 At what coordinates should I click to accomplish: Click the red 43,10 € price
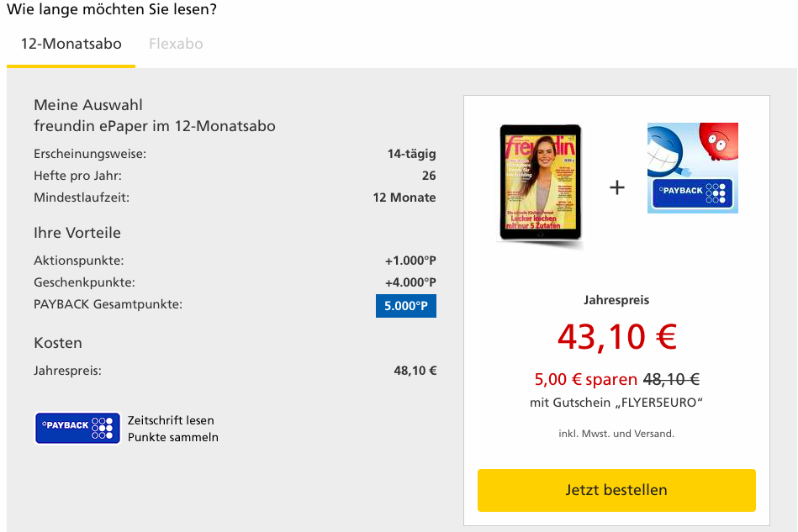pos(617,337)
